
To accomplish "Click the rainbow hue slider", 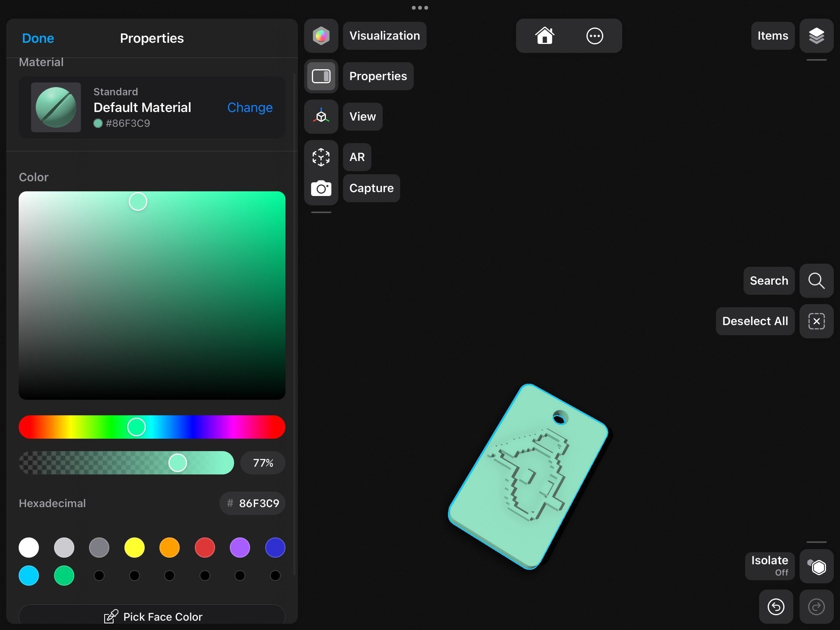I will point(152,427).
